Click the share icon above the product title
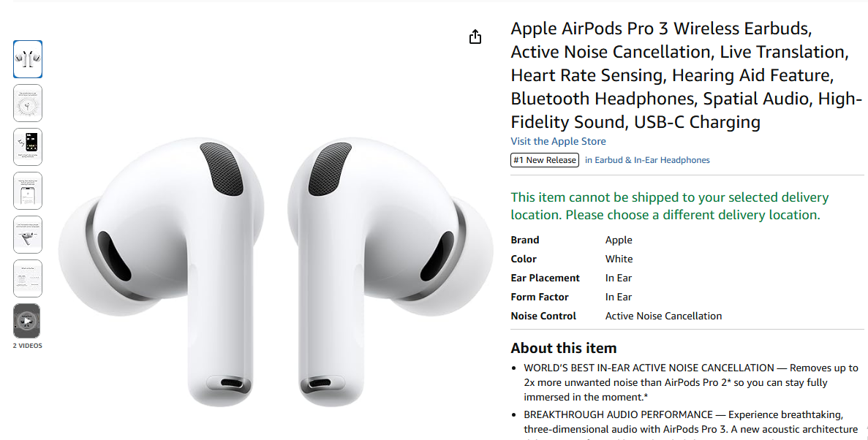The width and height of the screenshot is (868, 440). (475, 35)
